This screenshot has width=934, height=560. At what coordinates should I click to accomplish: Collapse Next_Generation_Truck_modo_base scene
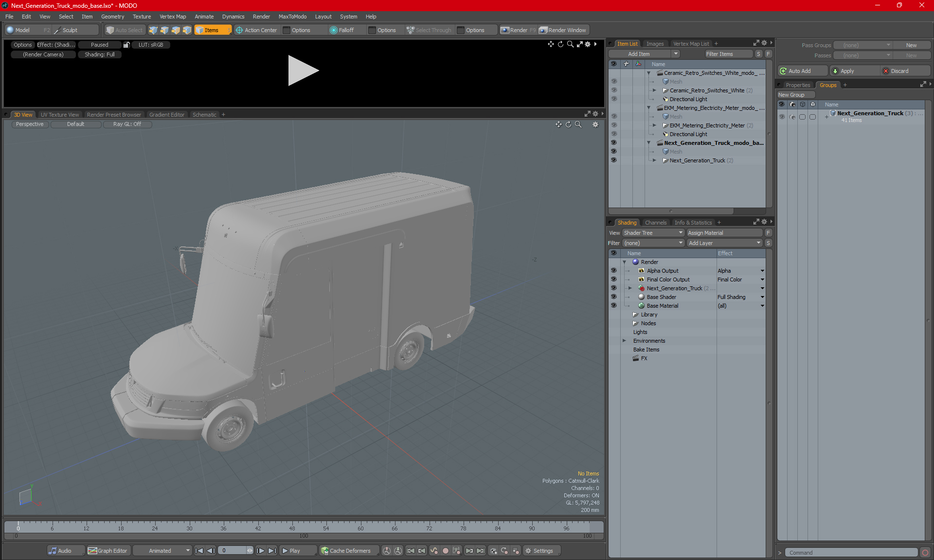point(648,143)
